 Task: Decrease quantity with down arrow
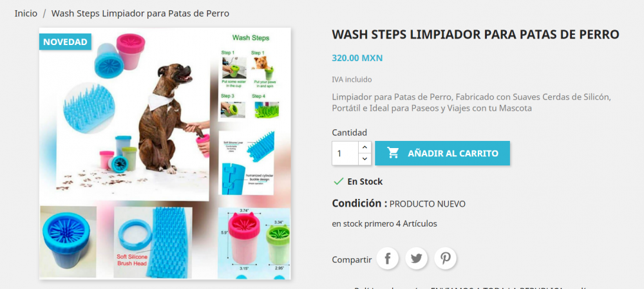coord(365,159)
